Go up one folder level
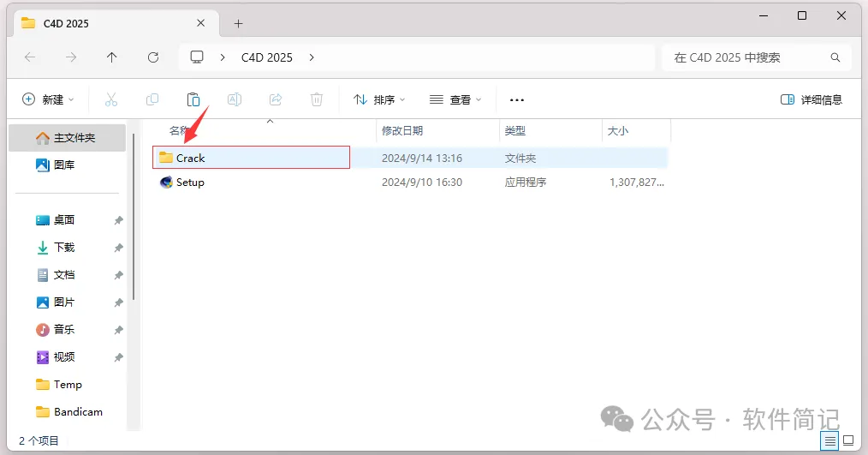868x455 pixels. (x=112, y=57)
